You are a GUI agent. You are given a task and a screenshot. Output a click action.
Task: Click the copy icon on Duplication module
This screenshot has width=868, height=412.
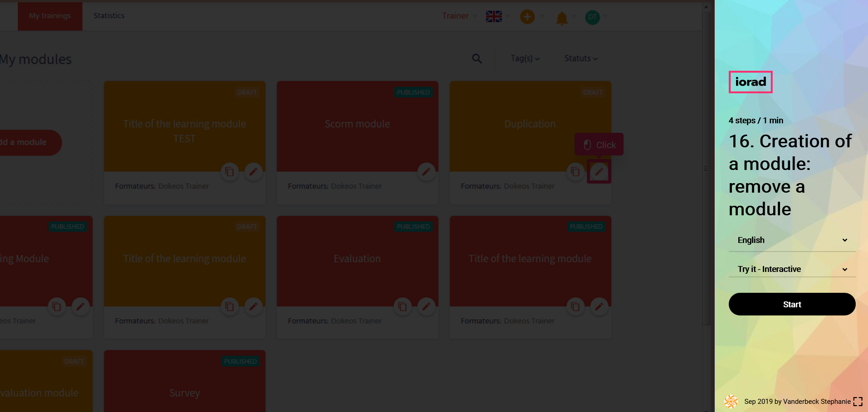[x=575, y=172]
